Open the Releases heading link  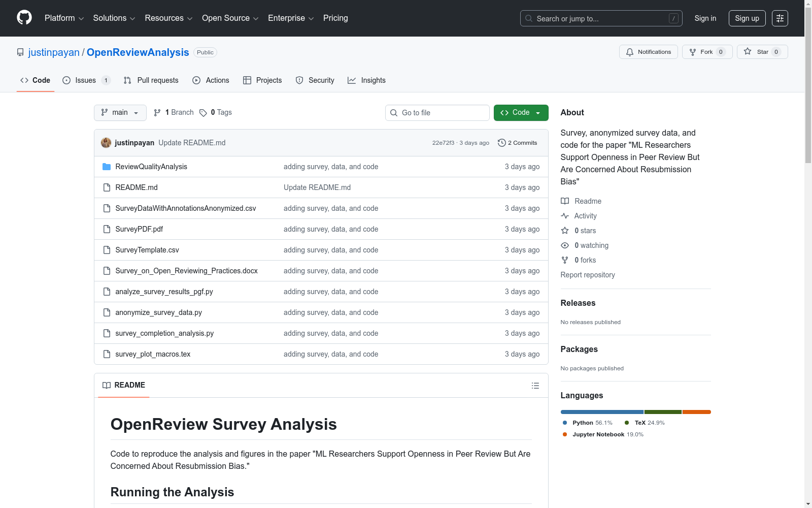pyautogui.click(x=578, y=303)
